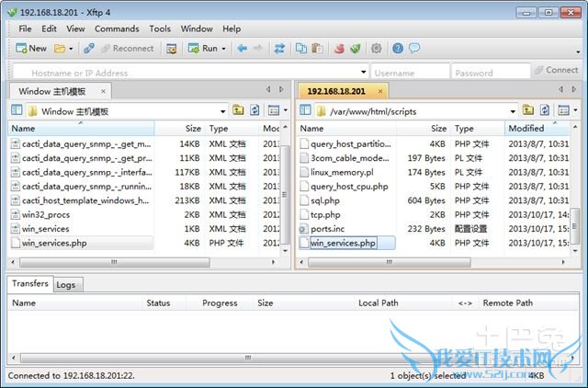Image resolution: width=588 pixels, height=388 pixels.
Task: Refresh the local pane
Action: (255, 110)
